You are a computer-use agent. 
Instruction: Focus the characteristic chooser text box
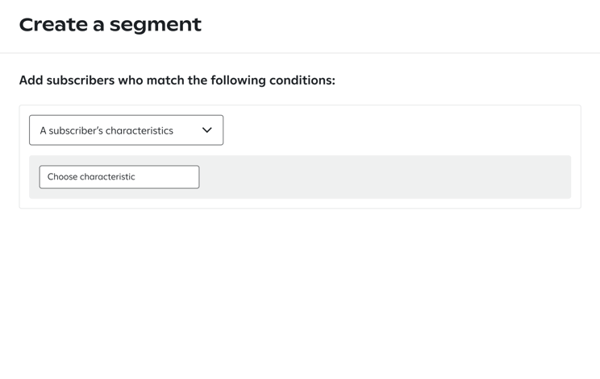119,177
